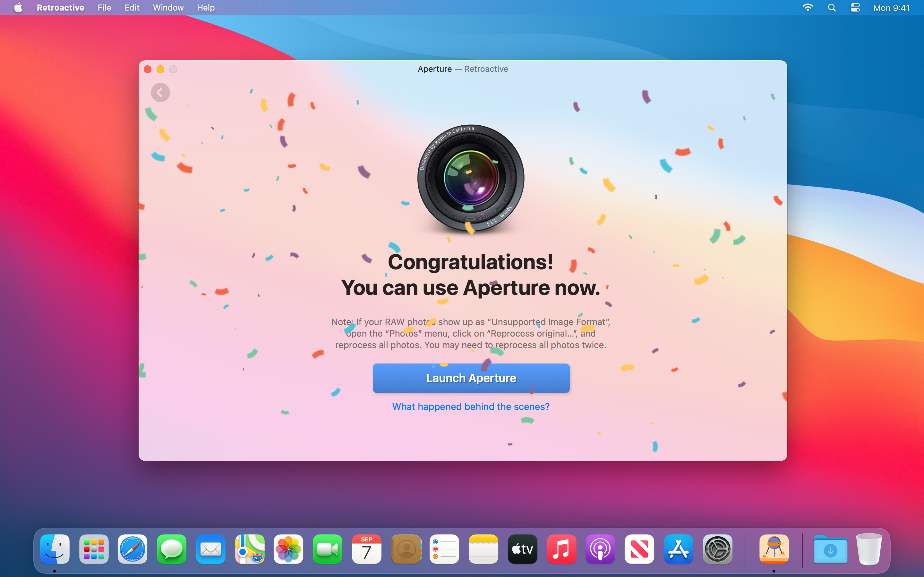Open Launchpad from the Dock
This screenshot has height=577, width=924.
94,549
